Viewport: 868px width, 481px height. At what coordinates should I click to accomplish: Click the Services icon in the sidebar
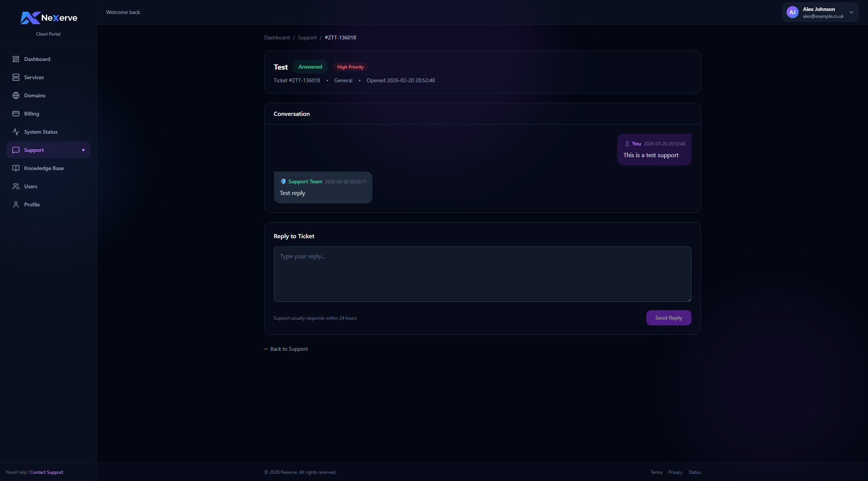pyautogui.click(x=16, y=77)
